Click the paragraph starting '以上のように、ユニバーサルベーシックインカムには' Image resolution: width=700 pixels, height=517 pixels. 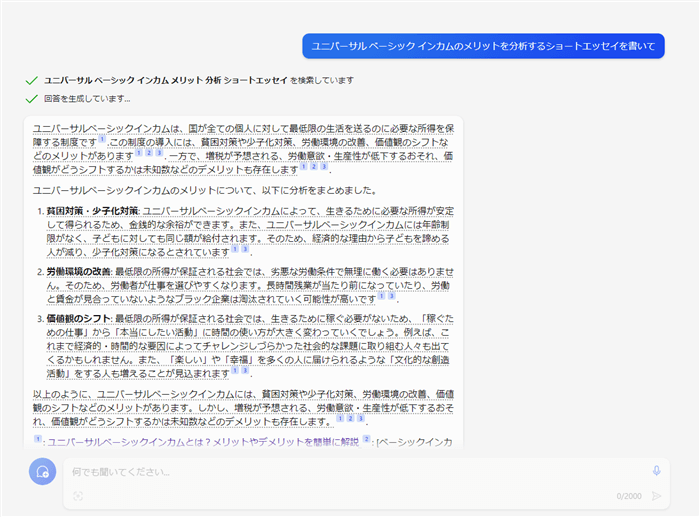point(243,408)
